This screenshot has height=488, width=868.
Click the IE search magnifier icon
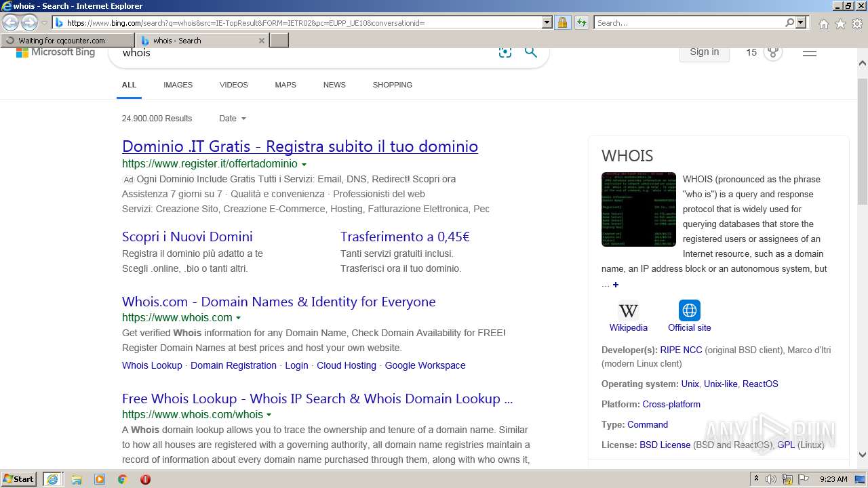789,22
